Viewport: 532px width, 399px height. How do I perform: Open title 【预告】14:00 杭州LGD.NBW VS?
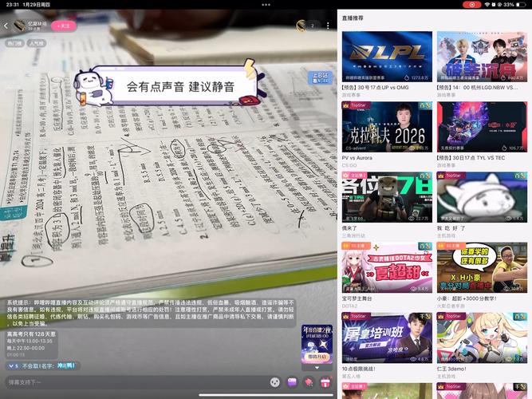pos(478,88)
